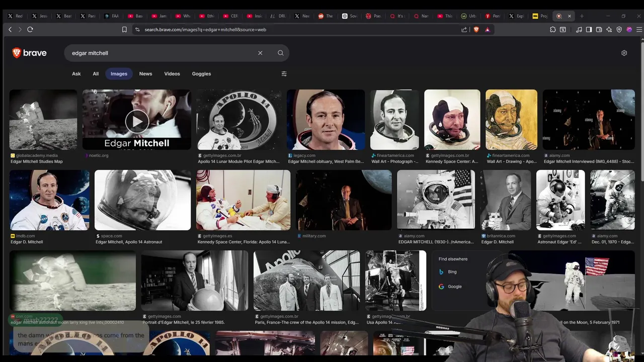Open the Extensions puzzle-piece icon

click(552, 30)
